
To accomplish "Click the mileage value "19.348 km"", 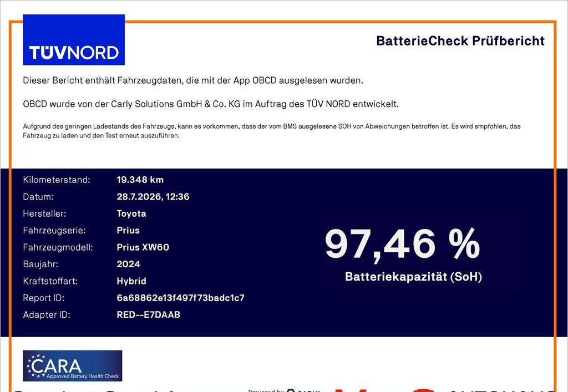I will [x=140, y=180].
